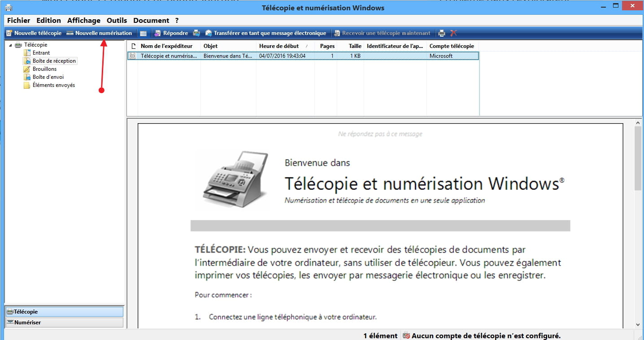644x340 pixels.
Task: Open the Fichier menu
Action: (19, 21)
